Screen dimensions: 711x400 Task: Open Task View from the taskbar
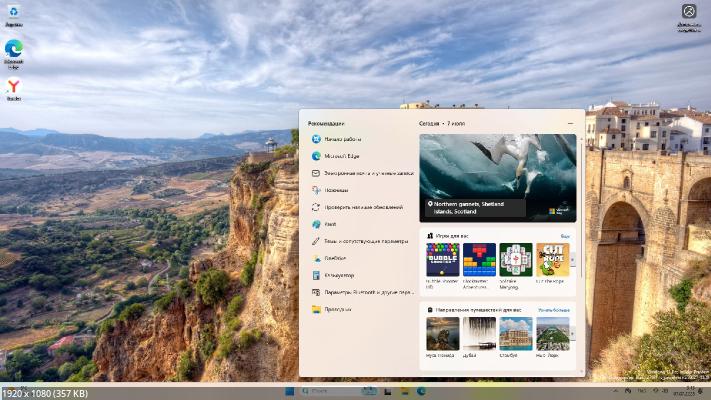pyautogui.click(x=387, y=391)
